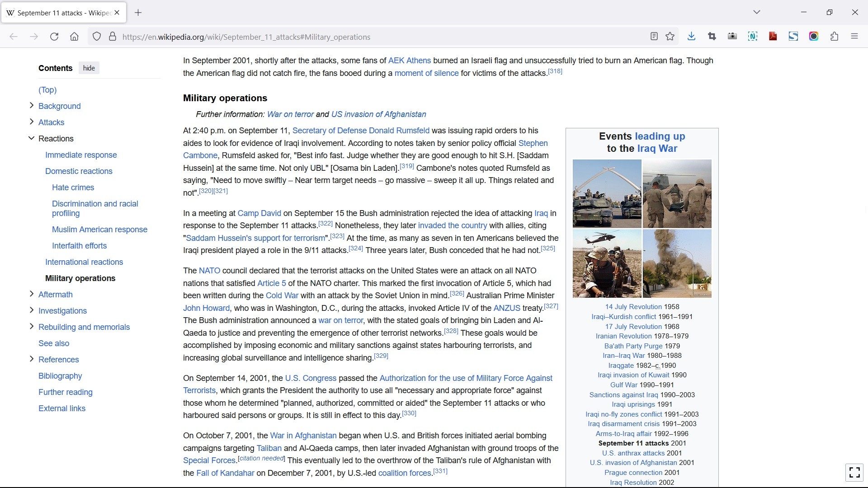Screen dimensions: 868x488
Task: Open the Extensions puzzle icon
Action: 834,37
